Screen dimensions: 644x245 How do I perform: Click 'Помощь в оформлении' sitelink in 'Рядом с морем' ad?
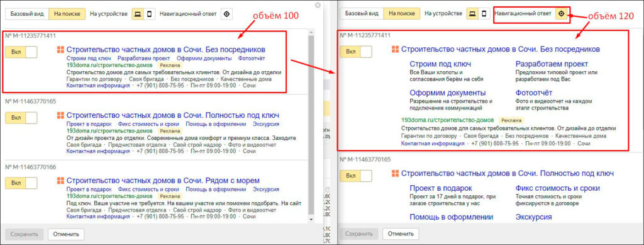tap(216, 190)
